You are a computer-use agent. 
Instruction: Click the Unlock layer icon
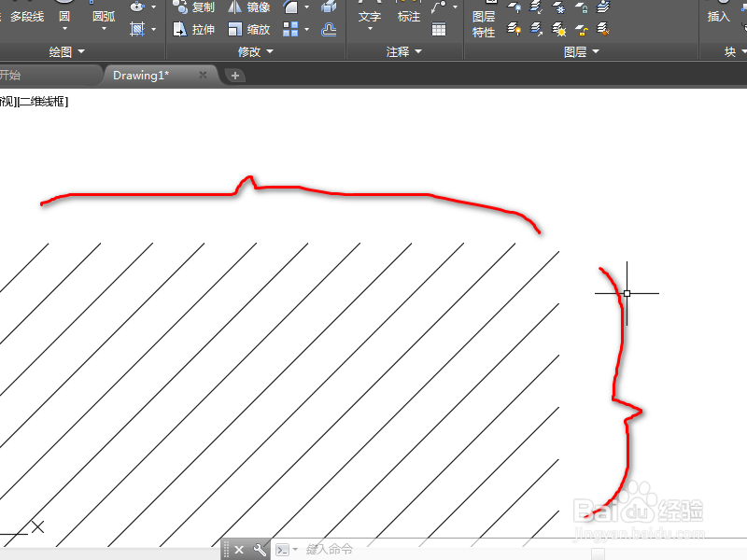[x=581, y=30]
